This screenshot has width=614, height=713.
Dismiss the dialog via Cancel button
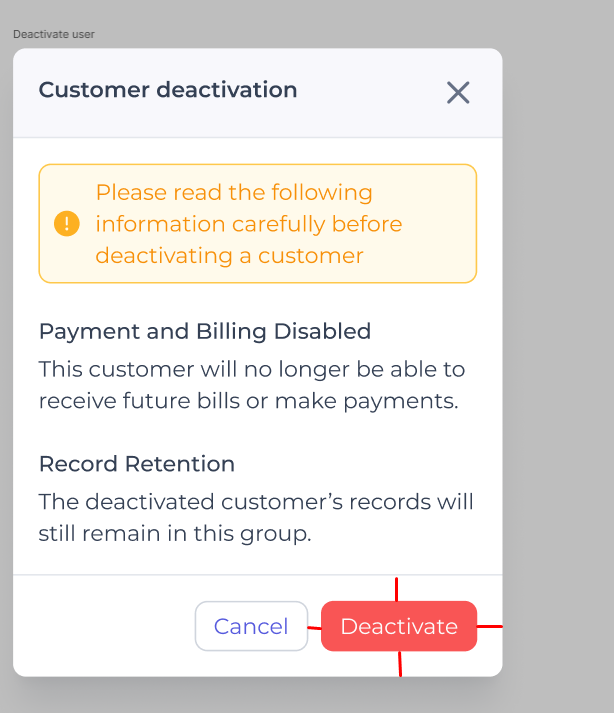tap(252, 626)
